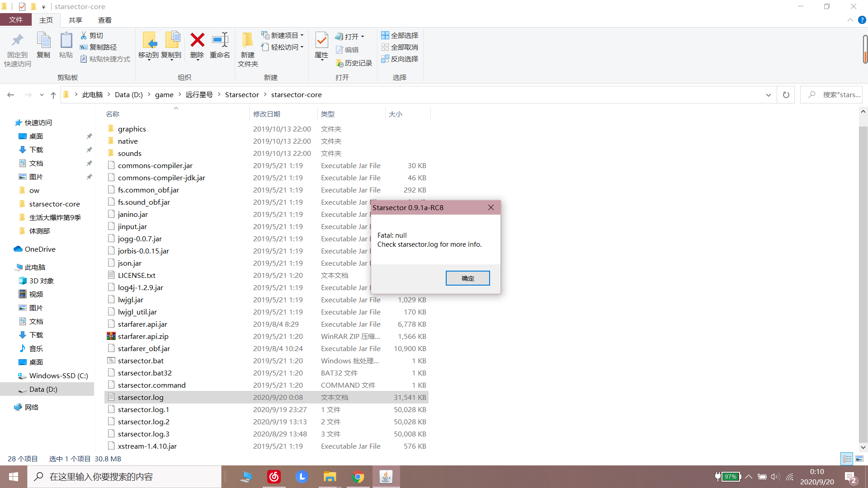The image size is (868, 488).
Task: Click the red Delete (删除) icon
Action: (197, 41)
